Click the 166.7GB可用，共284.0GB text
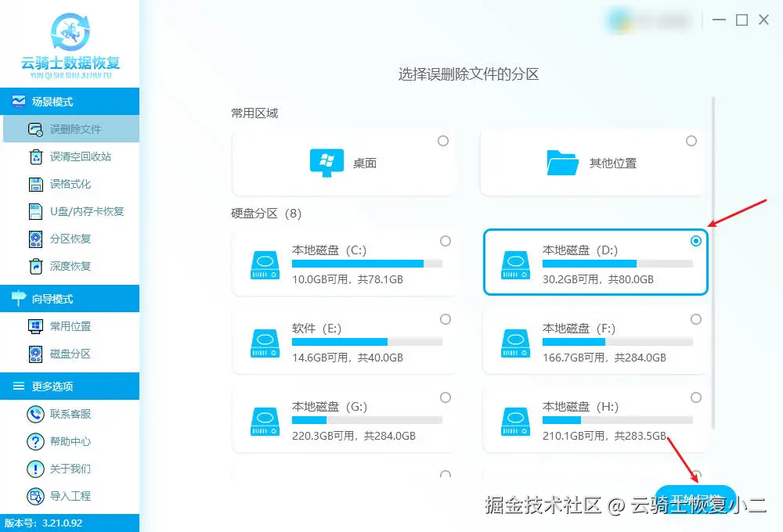This screenshot has width=783, height=532. (604, 358)
